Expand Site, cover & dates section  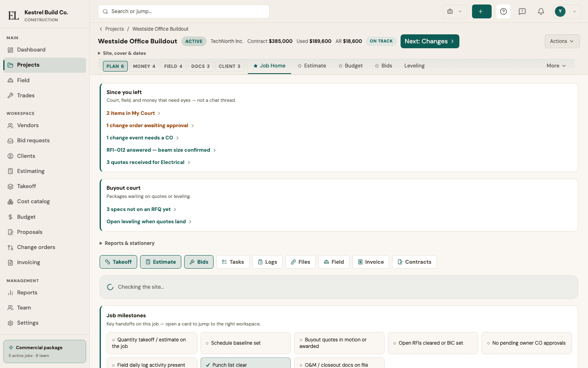coord(122,53)
